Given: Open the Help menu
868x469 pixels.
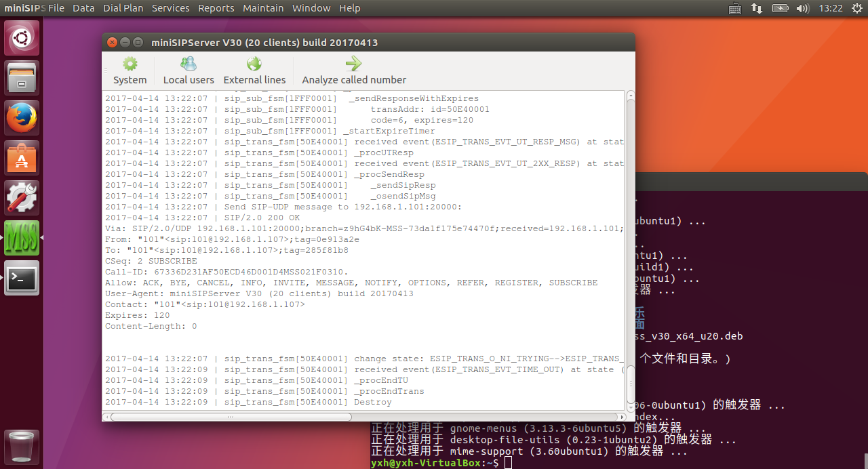Looking at the screenshot, I should point(350,8).
